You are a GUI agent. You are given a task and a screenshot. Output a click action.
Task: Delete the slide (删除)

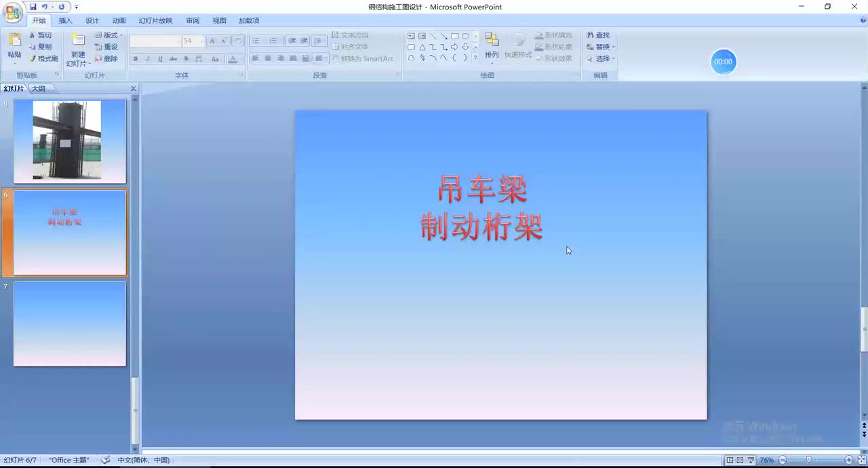[x=106, y=59]
